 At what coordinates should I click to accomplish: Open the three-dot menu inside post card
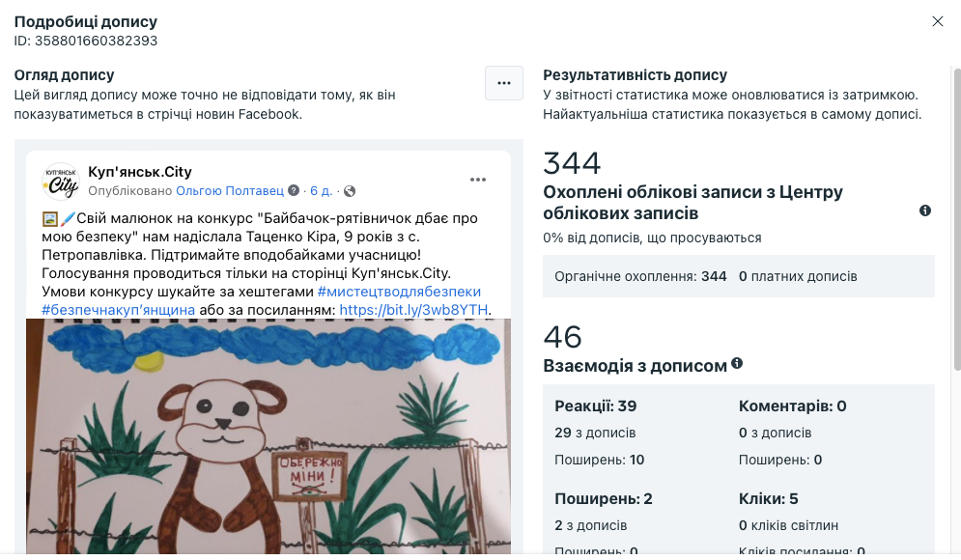[x=478, y=180]
